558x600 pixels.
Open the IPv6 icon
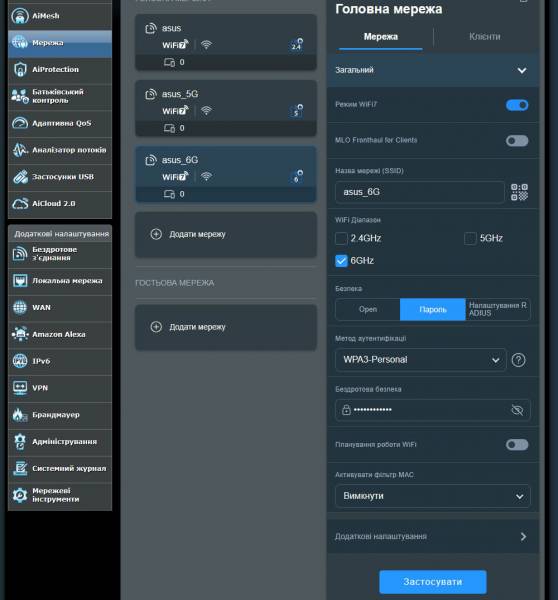coord(20,361)
